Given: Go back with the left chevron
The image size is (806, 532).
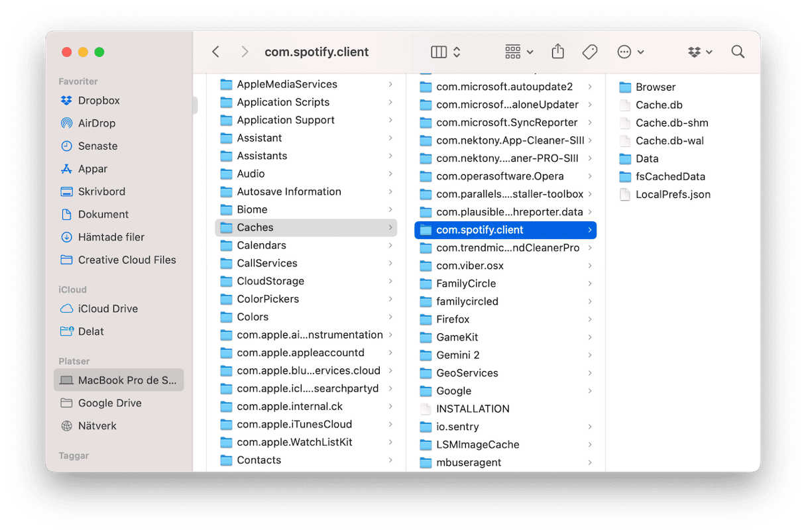Looking at the screenshot, I should click(215, 52).
